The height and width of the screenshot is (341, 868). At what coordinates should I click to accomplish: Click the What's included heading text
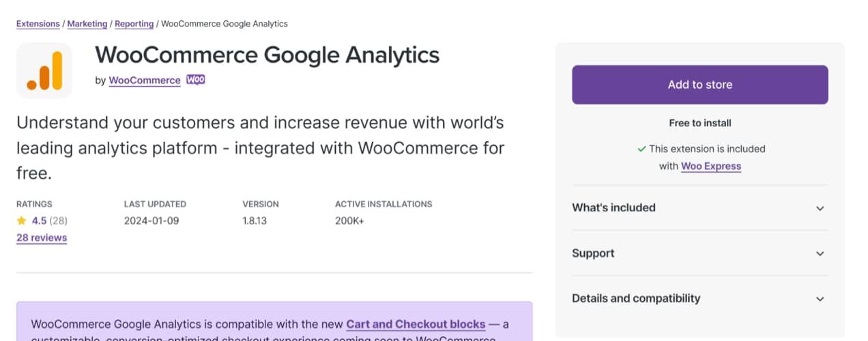click(x=613, y=208)
